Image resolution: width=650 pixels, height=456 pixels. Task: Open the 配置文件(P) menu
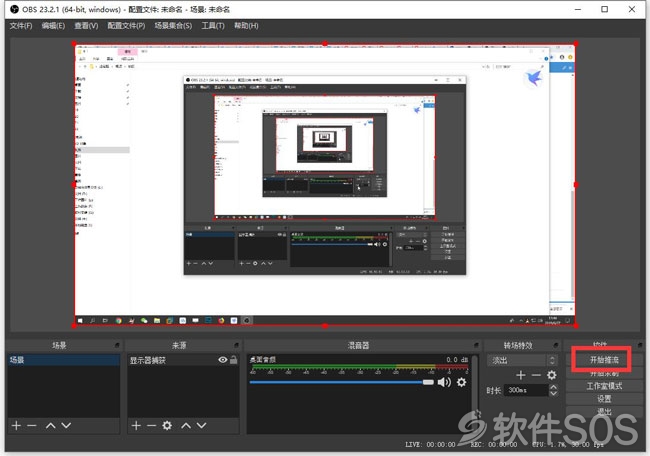(126, 26)
